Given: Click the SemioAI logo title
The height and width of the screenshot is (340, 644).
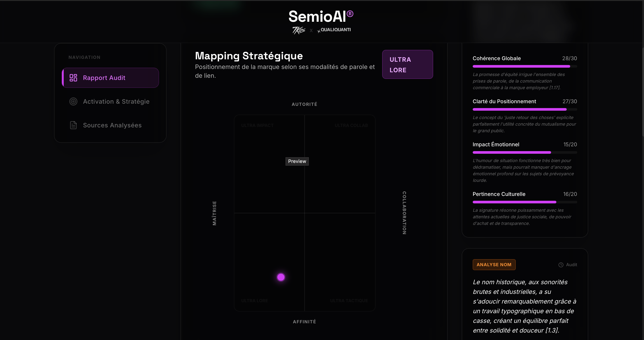Looking at the screenshot, I should click(x=321, y=16).
